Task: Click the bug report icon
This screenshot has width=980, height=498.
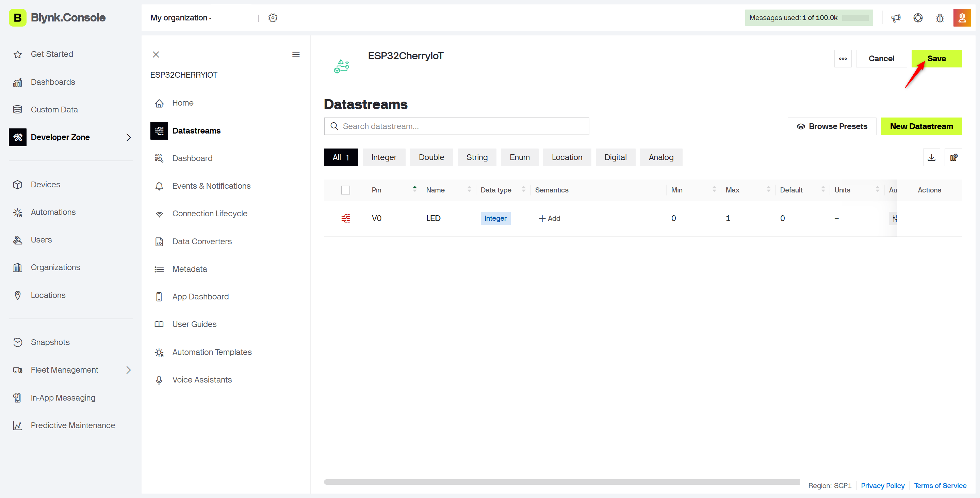Action: (x=940, y=18)
